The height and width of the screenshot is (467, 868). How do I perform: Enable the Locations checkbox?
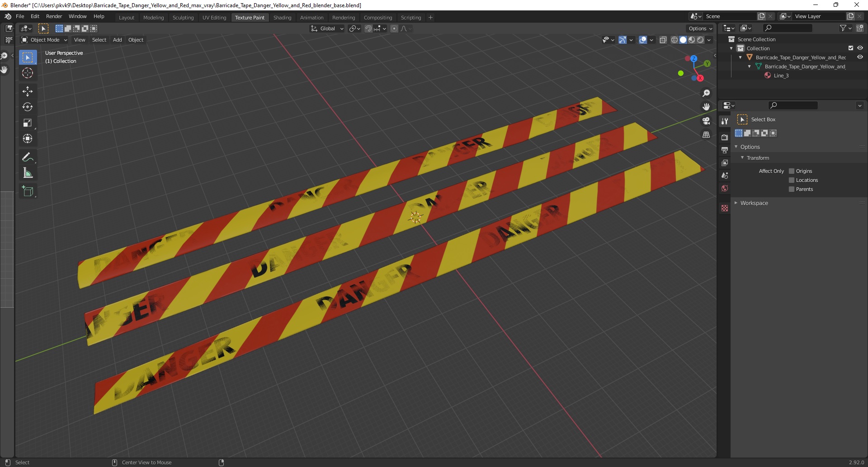coord(792,180)
